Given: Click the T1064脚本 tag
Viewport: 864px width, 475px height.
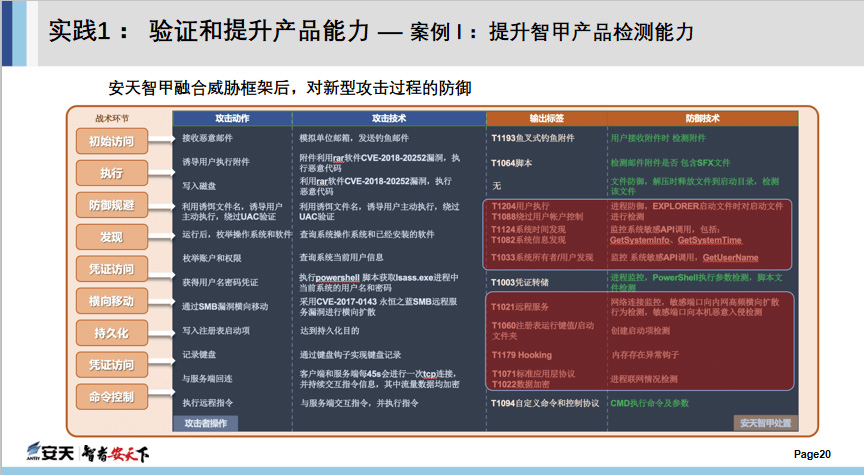Looking at the screenshot, I should tap(511, 163).
